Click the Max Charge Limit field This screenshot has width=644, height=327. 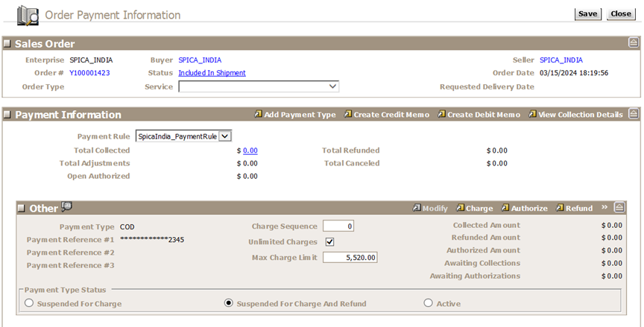(x=351, y=258)
